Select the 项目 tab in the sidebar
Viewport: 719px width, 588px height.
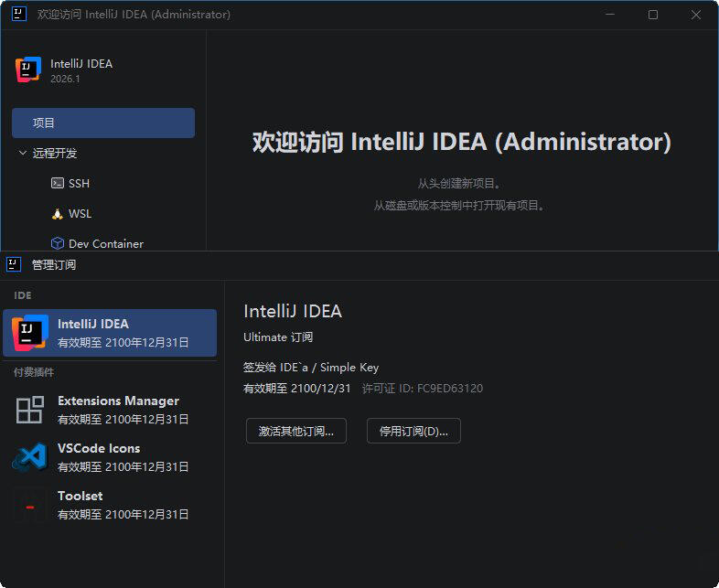(x=103, y=123)
